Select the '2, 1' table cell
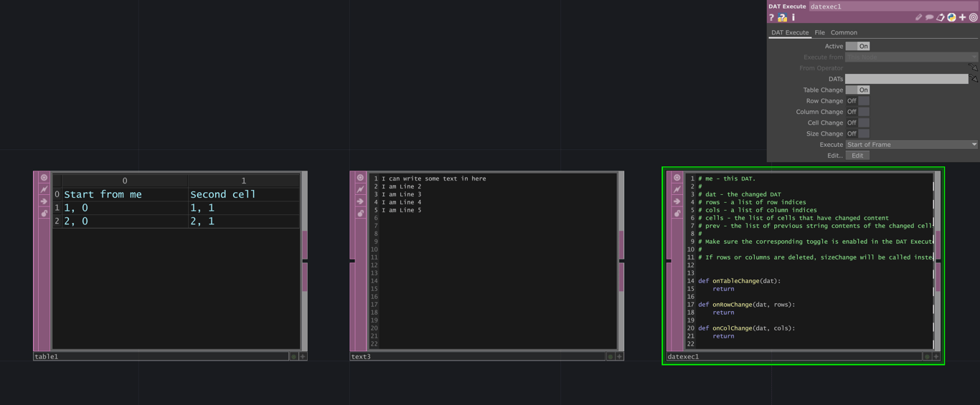 (x=243, y=221)
